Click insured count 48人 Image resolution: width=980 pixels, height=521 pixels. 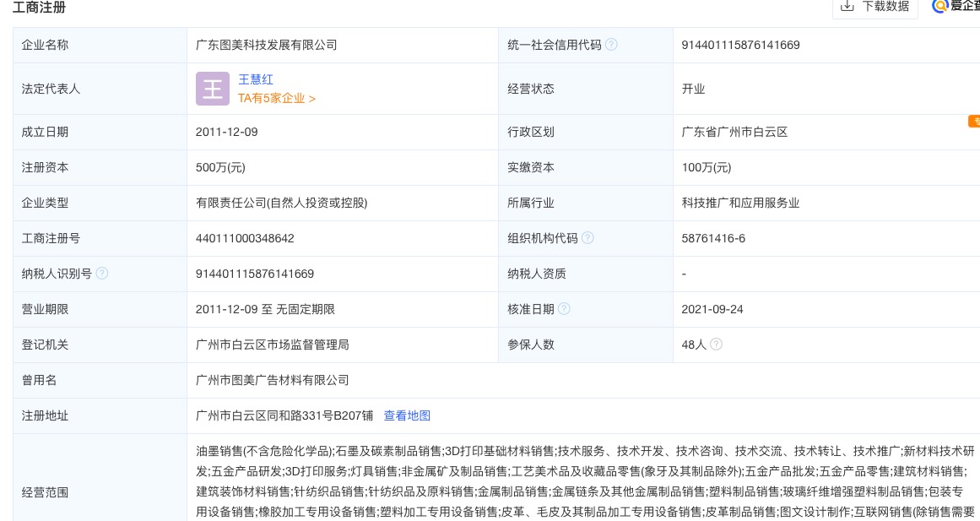click(694, 345)
